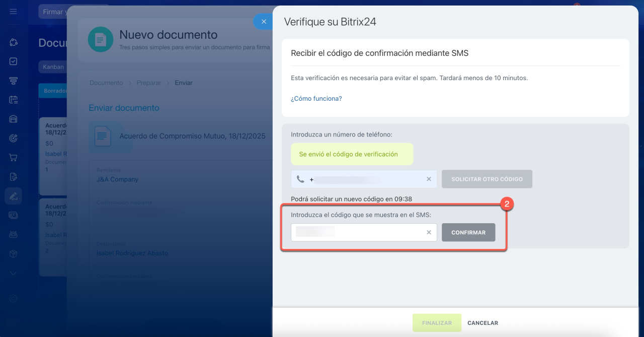
Task: Click the CANCELAR button
Action: pos(482,323)
